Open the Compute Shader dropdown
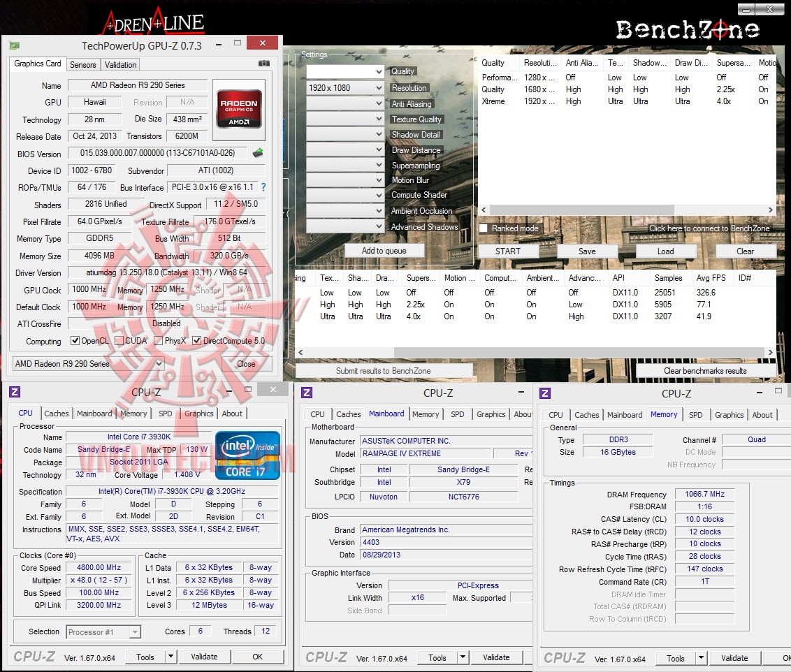791x672 pixels. [346, 195]
